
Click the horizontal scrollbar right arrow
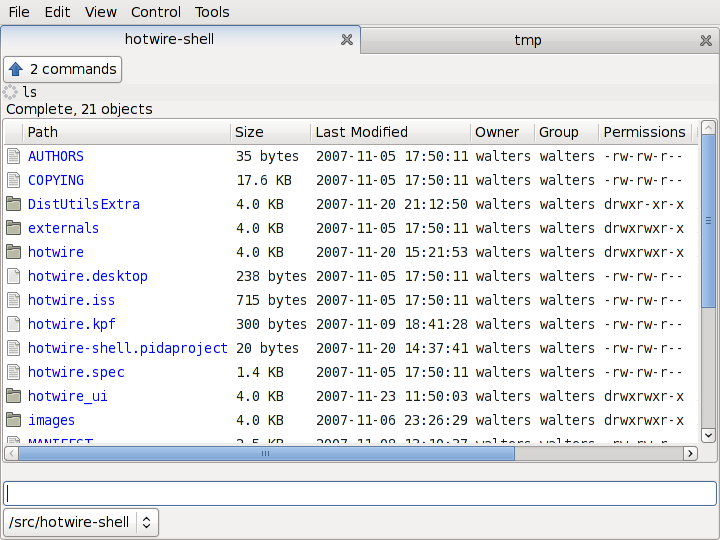tap(690, 454)
